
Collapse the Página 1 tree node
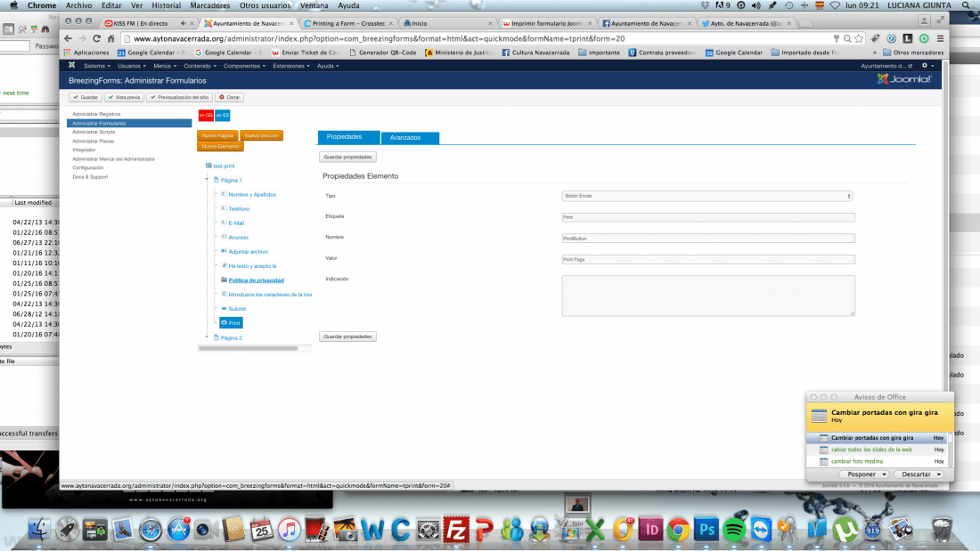(x=207, y=180)
